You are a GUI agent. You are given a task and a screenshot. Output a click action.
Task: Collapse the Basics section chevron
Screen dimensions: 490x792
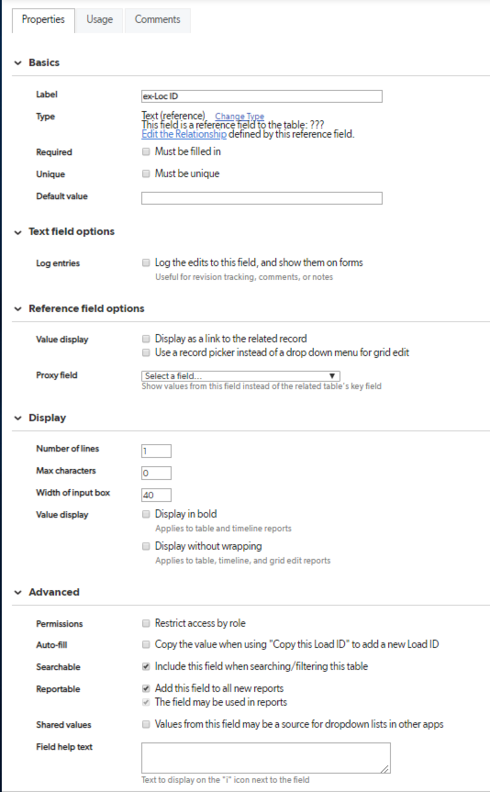(18, 63)
